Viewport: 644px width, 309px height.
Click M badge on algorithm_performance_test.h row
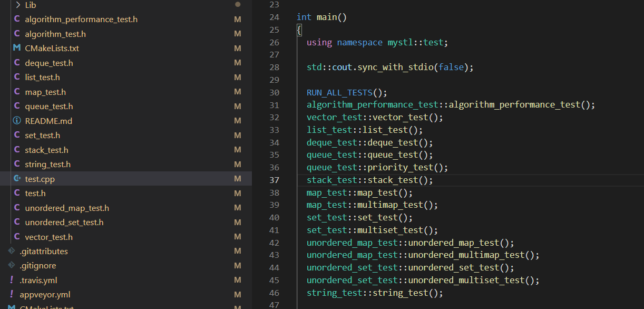238,19
